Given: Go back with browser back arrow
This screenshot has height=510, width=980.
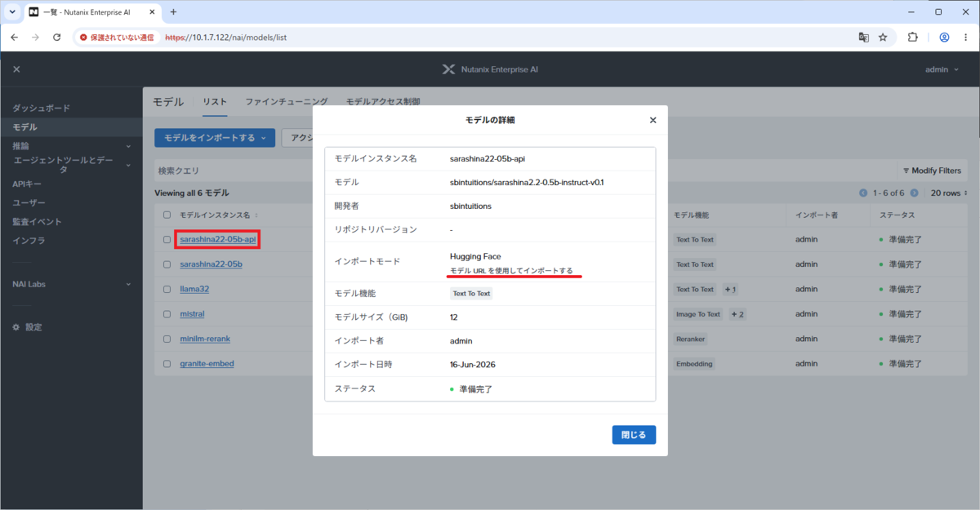Looking at the screenshot, I should click(14, 38).
